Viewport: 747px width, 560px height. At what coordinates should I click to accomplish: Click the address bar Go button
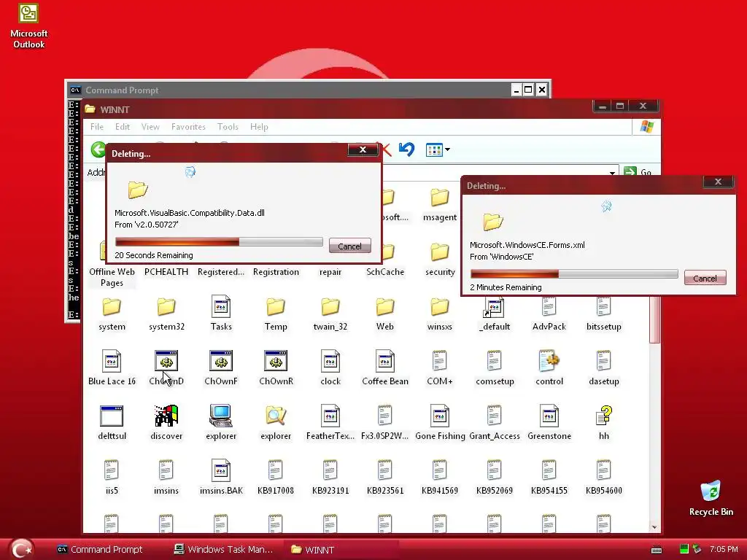click(638, 172)
